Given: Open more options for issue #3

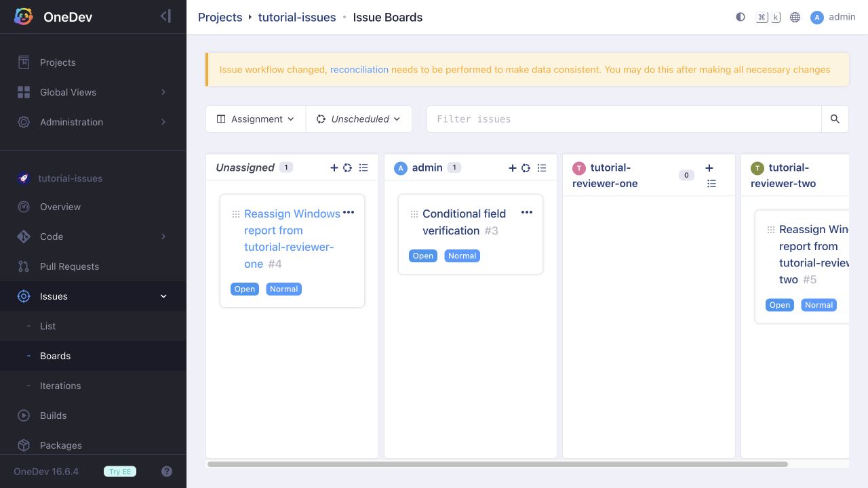Looking at the screenshot, I should [527, 212].
